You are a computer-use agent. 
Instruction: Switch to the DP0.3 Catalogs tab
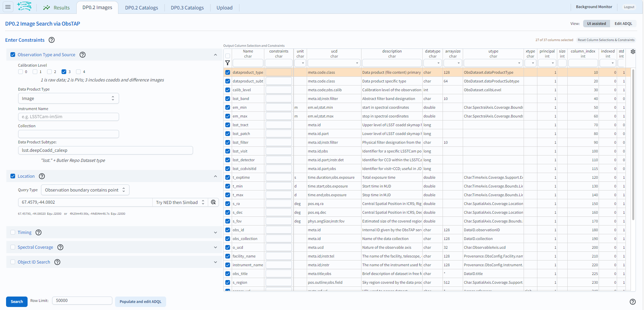point(187,7)
